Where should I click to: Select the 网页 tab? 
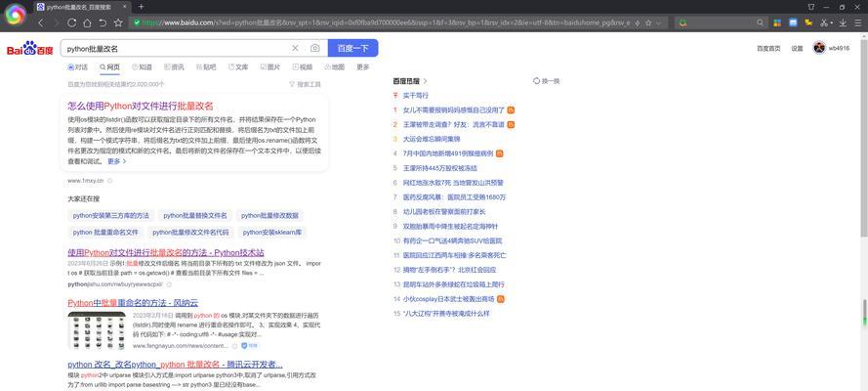coord(109,67)
